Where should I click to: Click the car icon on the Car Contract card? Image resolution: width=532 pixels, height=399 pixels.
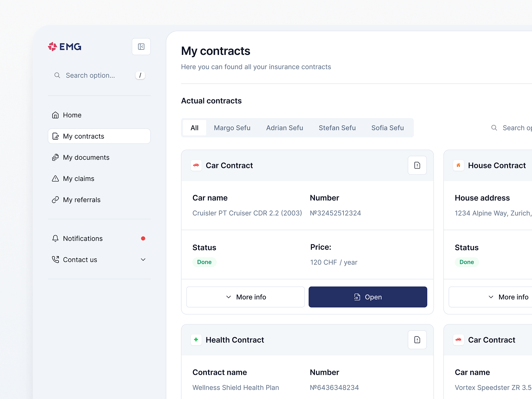[196, 165]
